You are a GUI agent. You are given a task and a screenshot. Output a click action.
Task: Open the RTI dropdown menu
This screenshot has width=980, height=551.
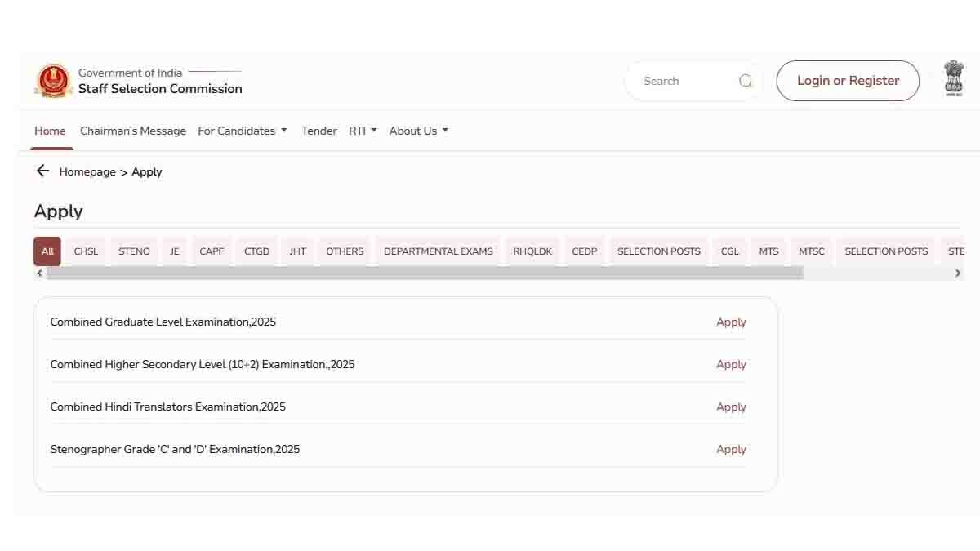click(363, 131)
